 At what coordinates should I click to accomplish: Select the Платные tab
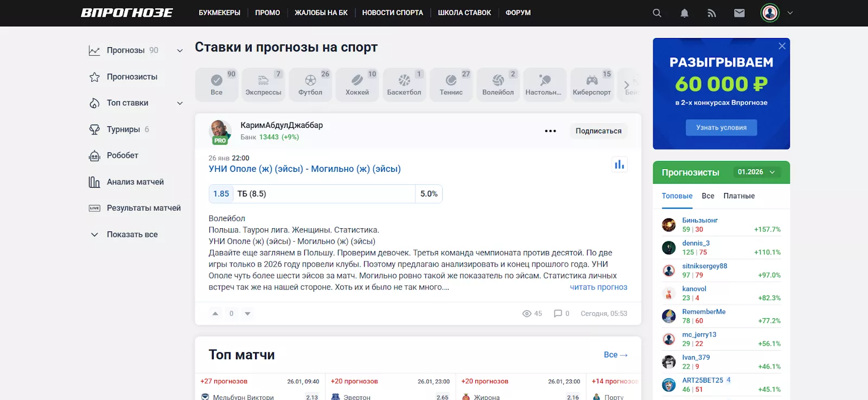point(739,196)
